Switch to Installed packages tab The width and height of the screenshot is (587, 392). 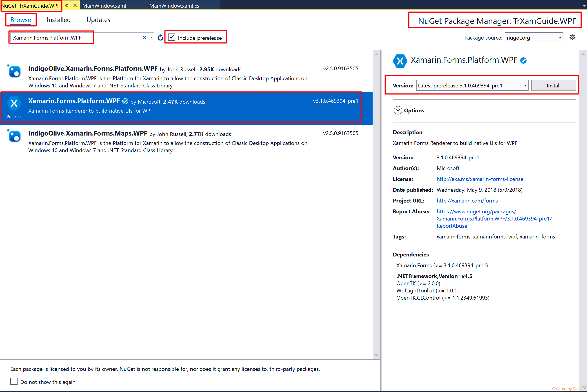click(x=59, y=20)
